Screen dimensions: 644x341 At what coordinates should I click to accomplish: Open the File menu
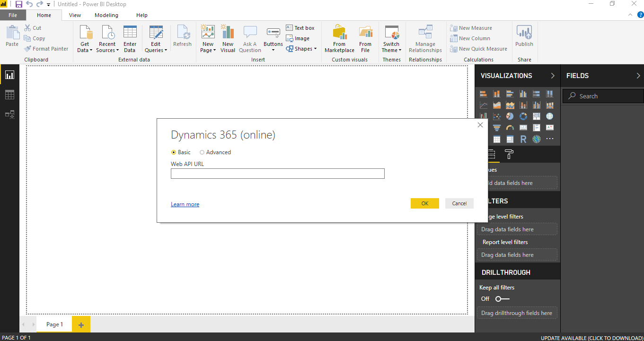pyautogui.click(x=13, y=15)
